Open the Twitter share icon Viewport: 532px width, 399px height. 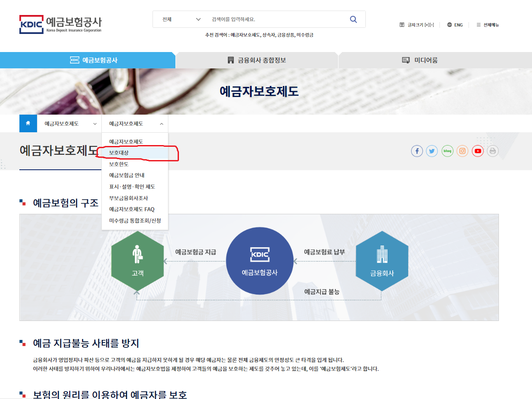click(x=432, y=151)
